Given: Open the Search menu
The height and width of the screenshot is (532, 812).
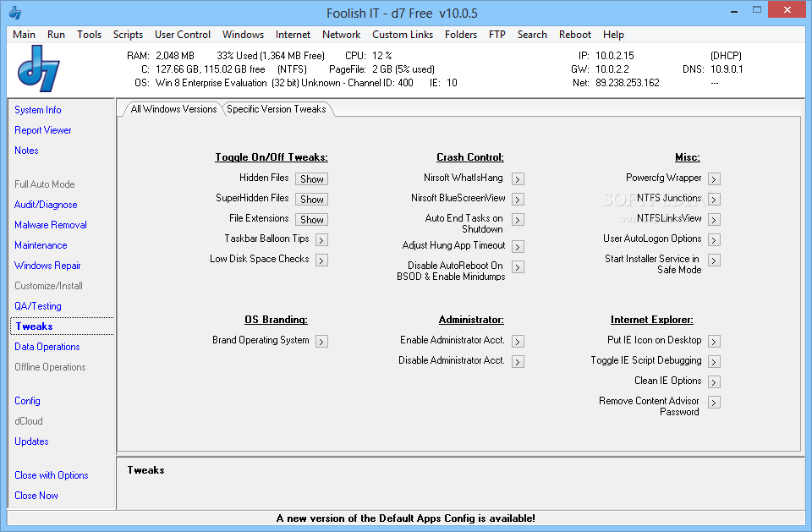Looking at the screenshot, I should (532, 34).
